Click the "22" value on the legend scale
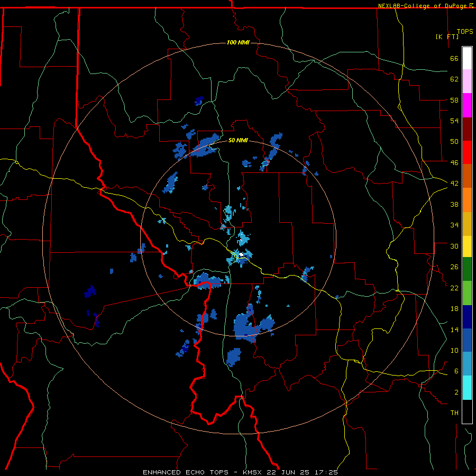This screenshot has height=476, width=476. pos(454,288)
